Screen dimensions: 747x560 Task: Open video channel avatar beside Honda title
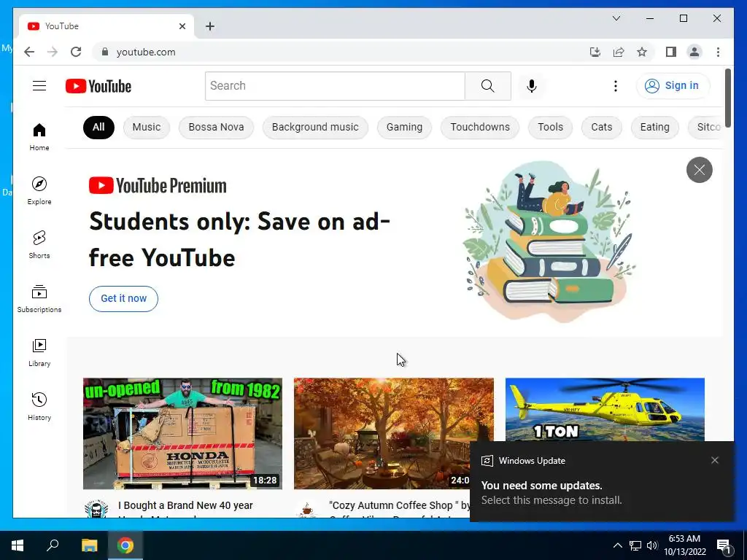pyautogui.click(x=97, y=509)
